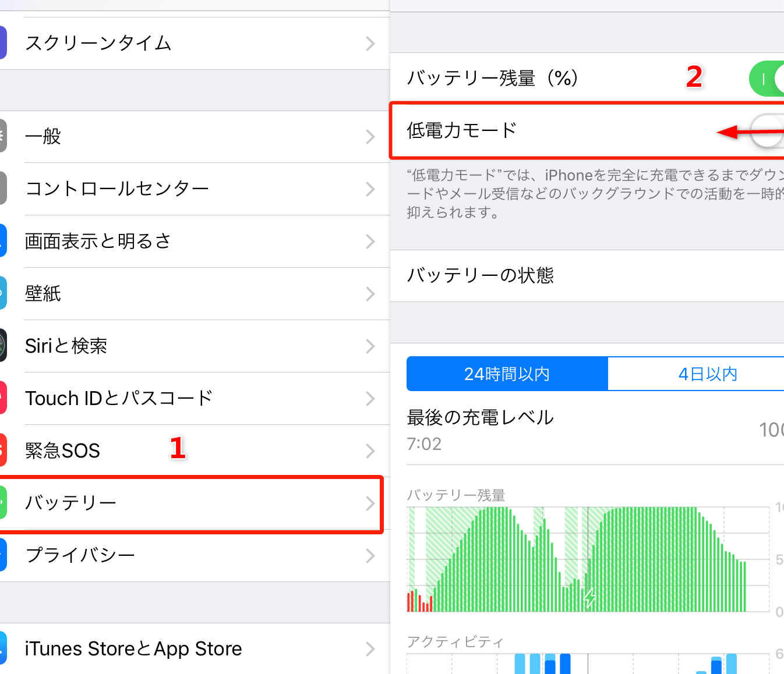This screenshot has height=674, width=784.
Task: Open the 壁紙 row chevron
Action: 370,294
